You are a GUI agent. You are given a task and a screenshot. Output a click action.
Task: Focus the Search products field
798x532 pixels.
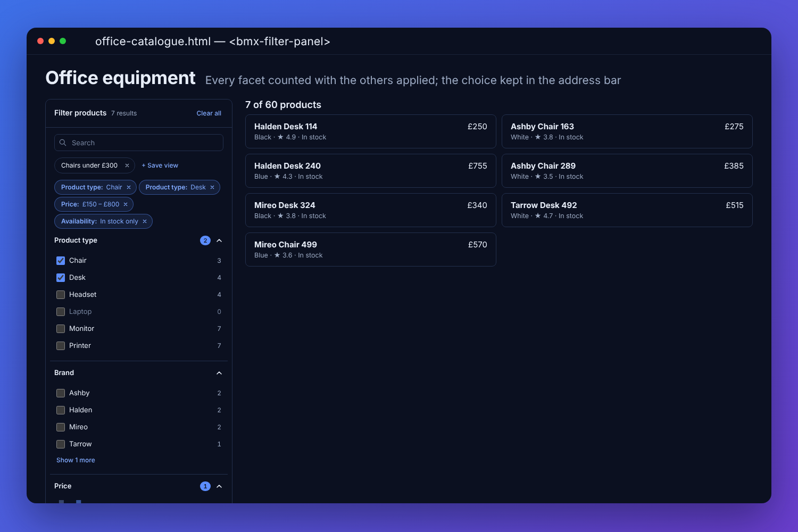pos(139,143)
